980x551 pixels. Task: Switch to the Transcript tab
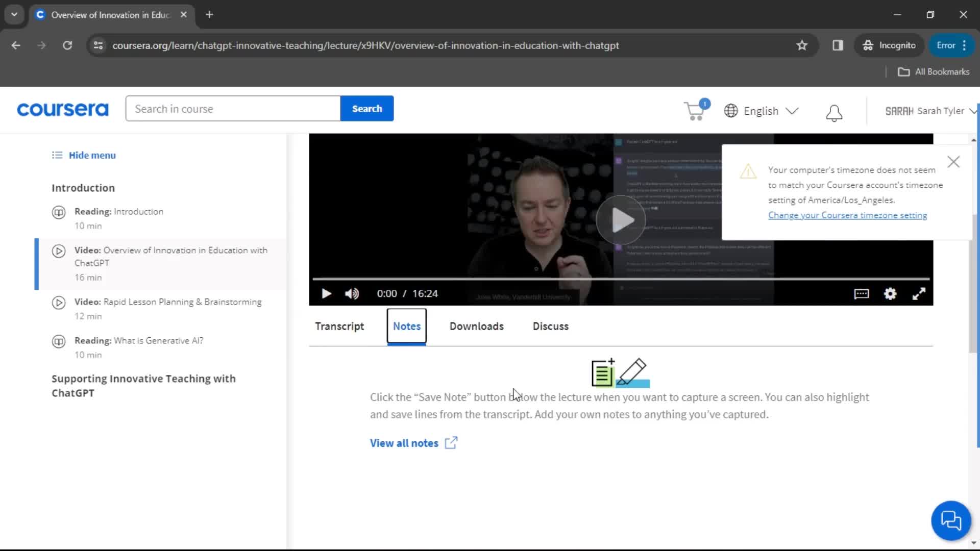click(x=339, y=327)
